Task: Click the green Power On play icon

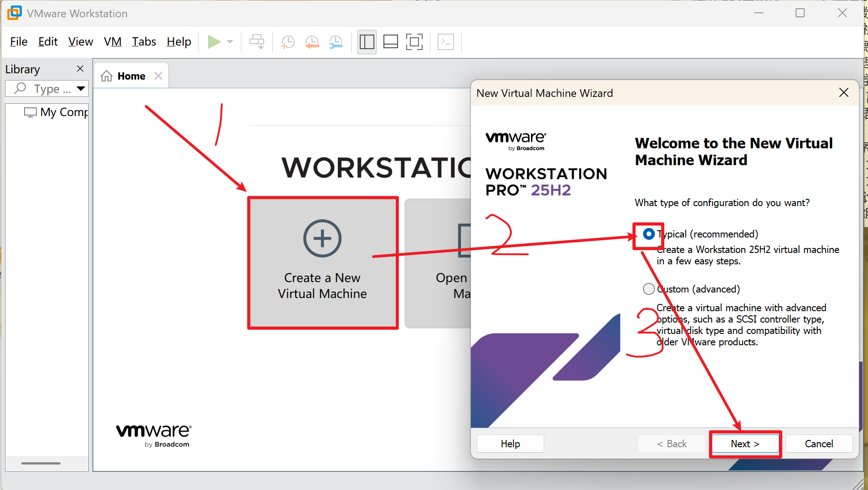Action: point(214,42)
